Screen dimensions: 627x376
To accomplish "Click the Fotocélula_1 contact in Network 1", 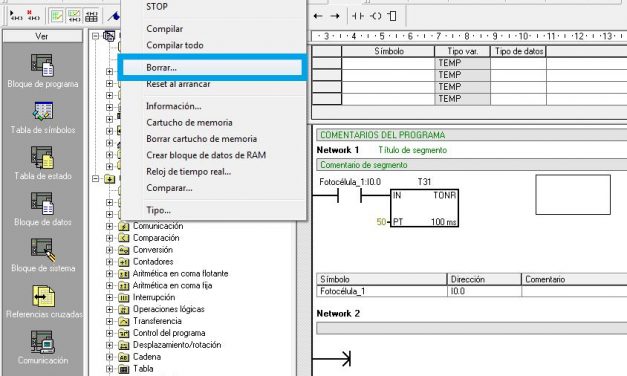I will 349,196.
